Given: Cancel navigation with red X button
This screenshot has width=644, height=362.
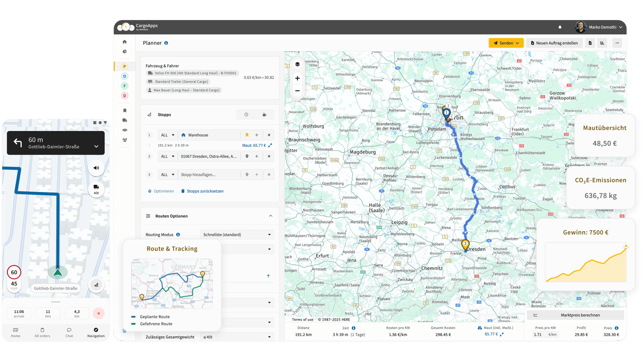Looking at the screenshot, I should (99, 313).
